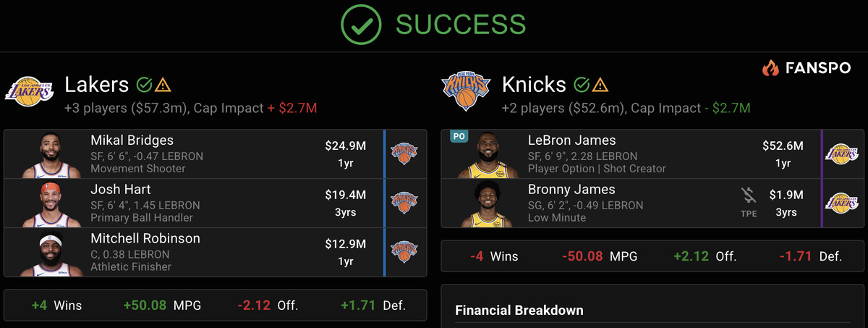868x328 pixels.
Task: Select Mikal Bridges player name
Action: coord(132,140)
